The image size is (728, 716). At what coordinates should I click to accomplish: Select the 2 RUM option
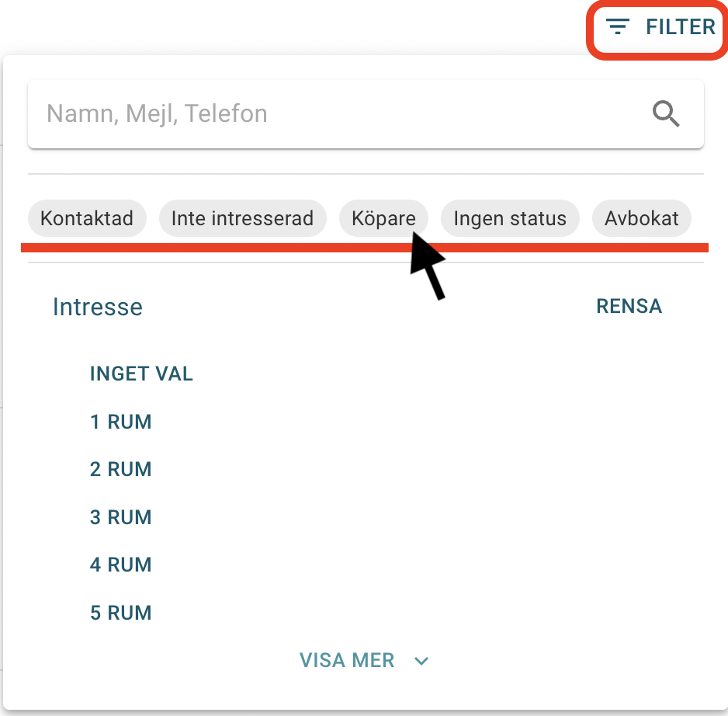pyautogui.click(x=120, y=469)
